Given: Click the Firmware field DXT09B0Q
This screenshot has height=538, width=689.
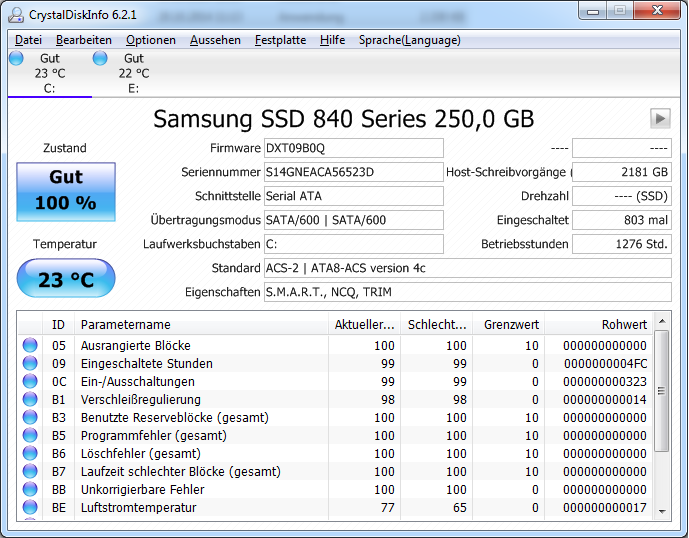Looking at the screenshot, I should pyautogui.click(x=354, y=148).
